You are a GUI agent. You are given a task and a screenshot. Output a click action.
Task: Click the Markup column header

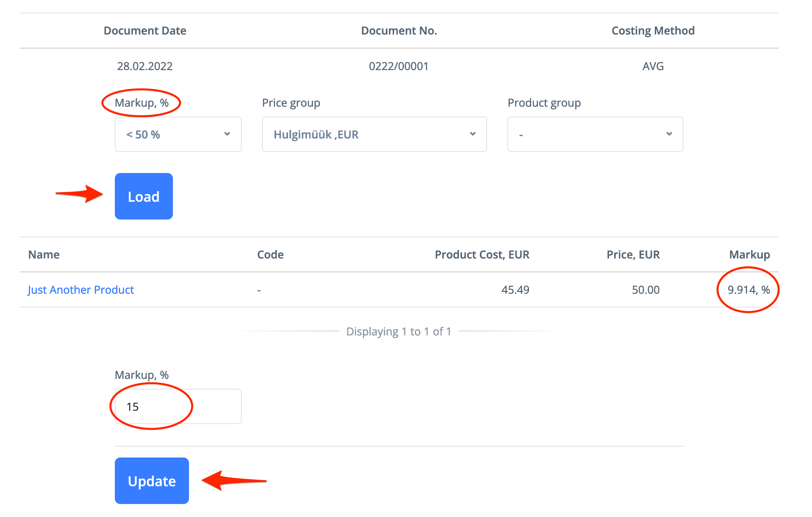(x=749, y=255)
